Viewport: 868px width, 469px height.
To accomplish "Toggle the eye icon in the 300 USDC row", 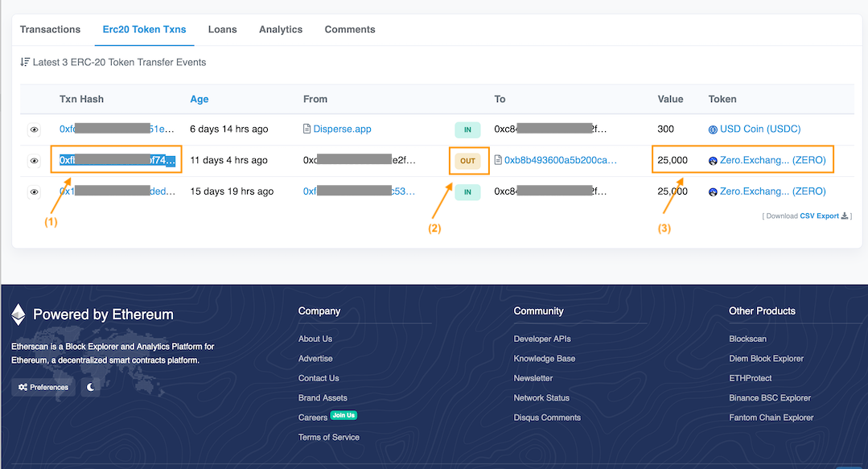I will (35, 130).
